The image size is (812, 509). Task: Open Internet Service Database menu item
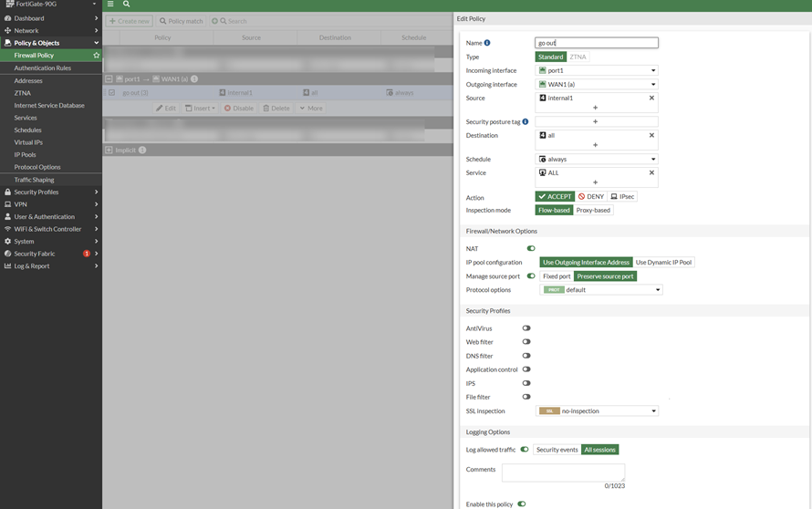49,105
